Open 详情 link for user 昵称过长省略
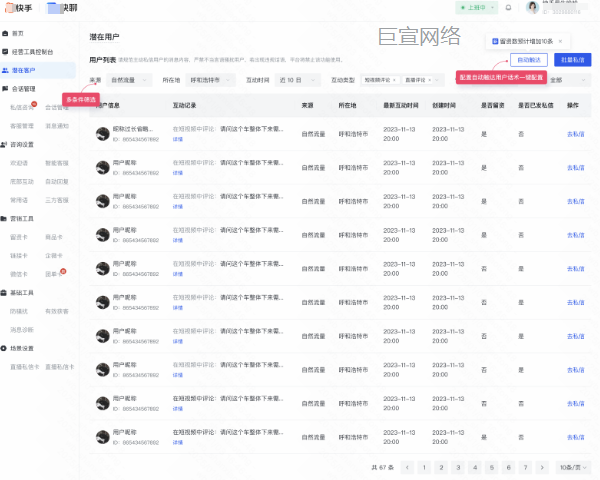 click(178, 139)
